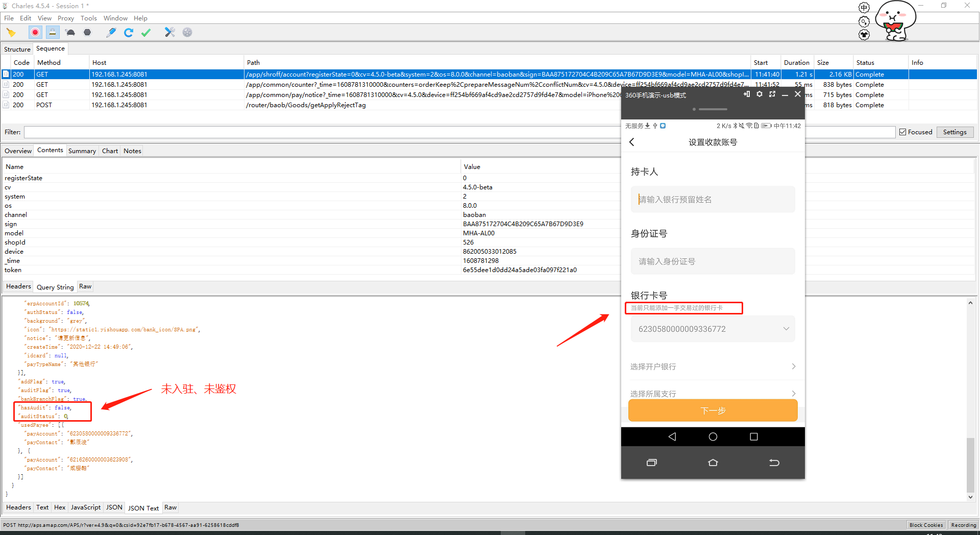Toggle breakpoints hexagon icon

87,33
